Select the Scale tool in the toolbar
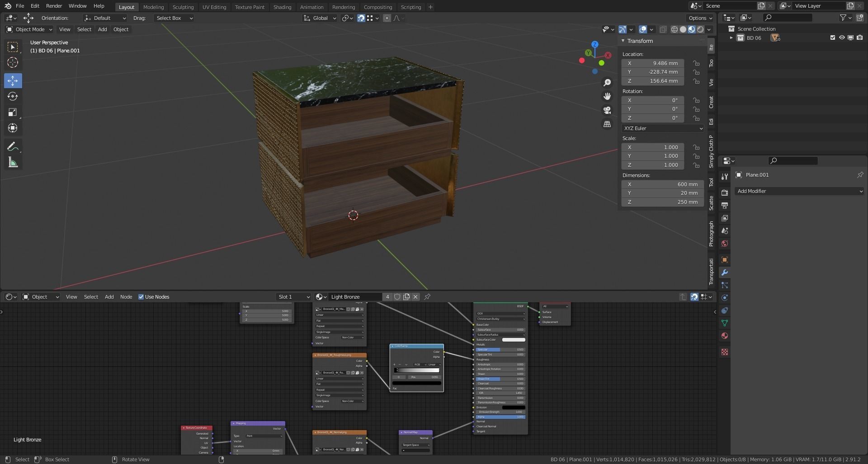This screenshot has height=464, width=868. coord(13,112)
